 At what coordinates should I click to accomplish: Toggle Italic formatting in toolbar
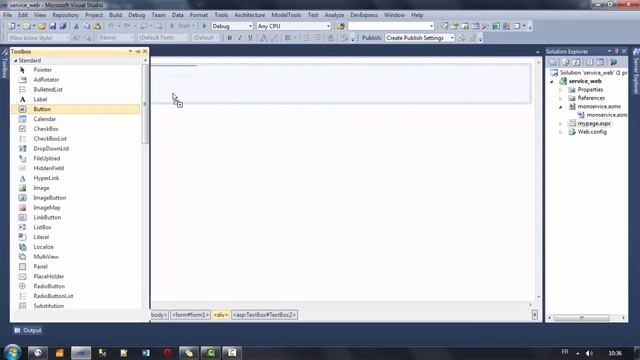coord(240,38)
